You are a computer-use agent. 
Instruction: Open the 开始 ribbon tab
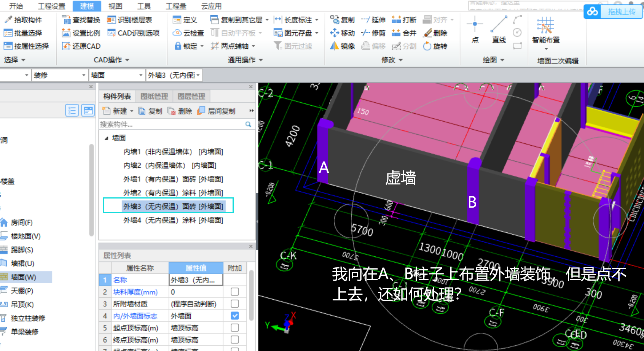(x=16, y=6)
